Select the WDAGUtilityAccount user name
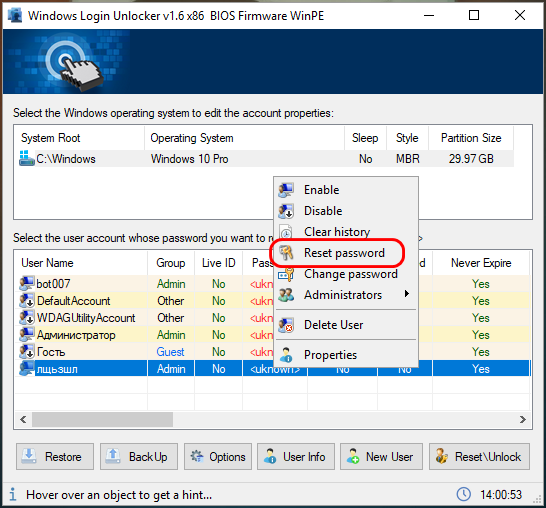The width and height of the screenshot is (546, 508). [x=86, y=318]
